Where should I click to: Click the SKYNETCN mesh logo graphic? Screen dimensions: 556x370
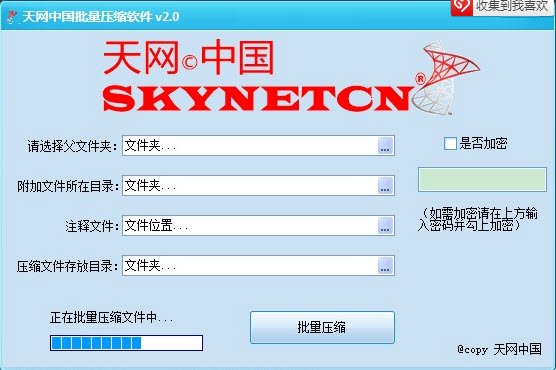point(446,78)
